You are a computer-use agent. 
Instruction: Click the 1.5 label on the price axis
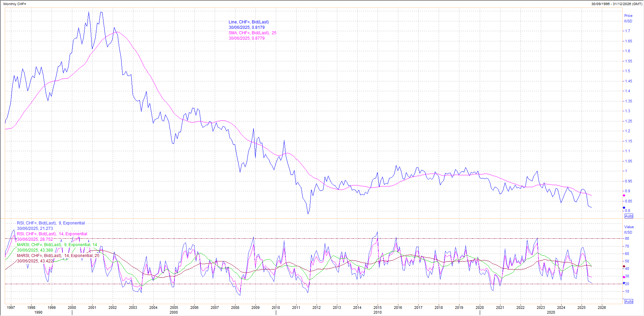point(628,71)
